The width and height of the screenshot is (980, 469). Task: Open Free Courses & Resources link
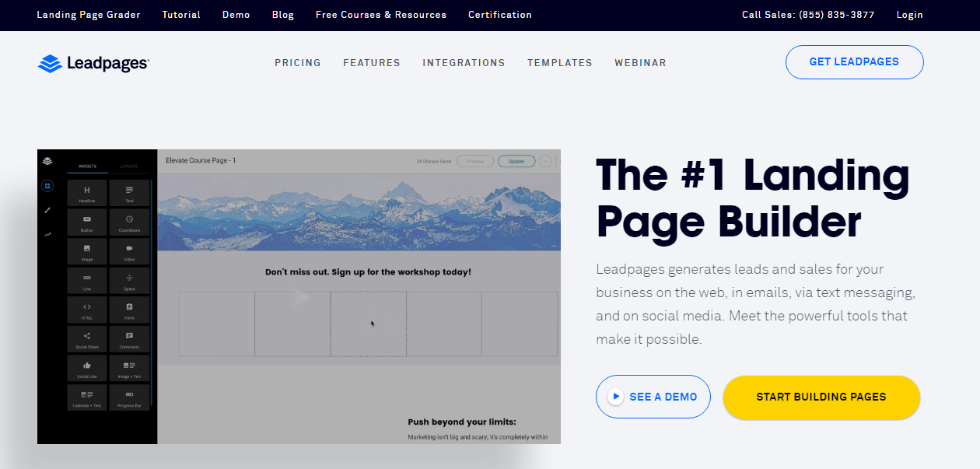(x=381, y=15)
